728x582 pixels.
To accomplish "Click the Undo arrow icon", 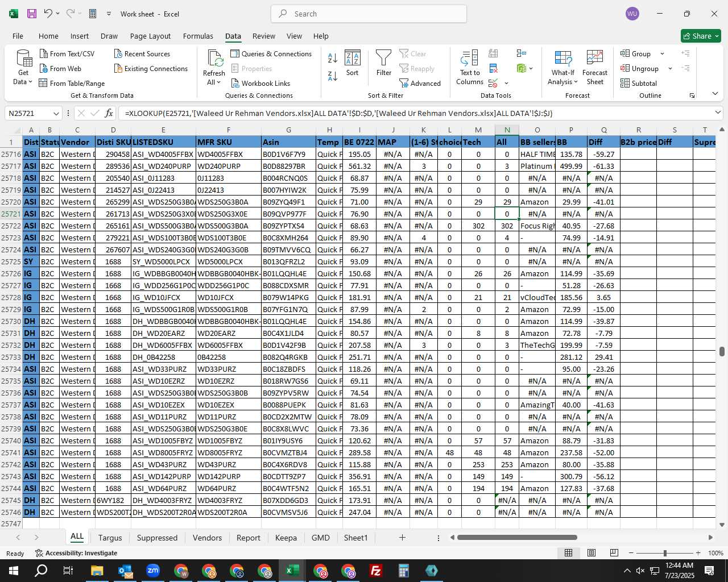I will pos(48,14).
